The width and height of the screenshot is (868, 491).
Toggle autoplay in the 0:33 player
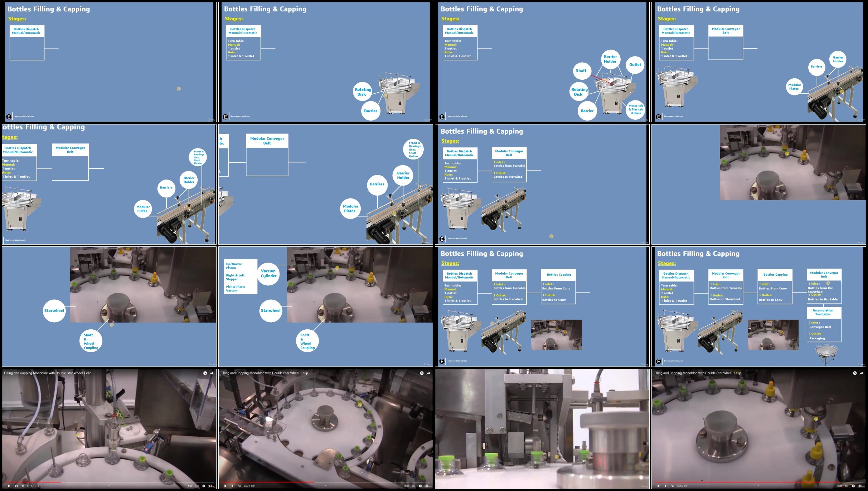click(x=407, y=486)
